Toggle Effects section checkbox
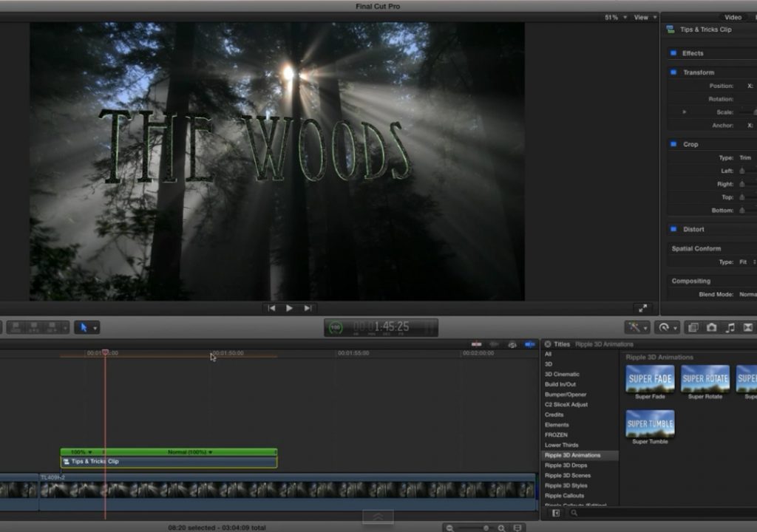The image size is (757, 532). click(x=673, y=53)
